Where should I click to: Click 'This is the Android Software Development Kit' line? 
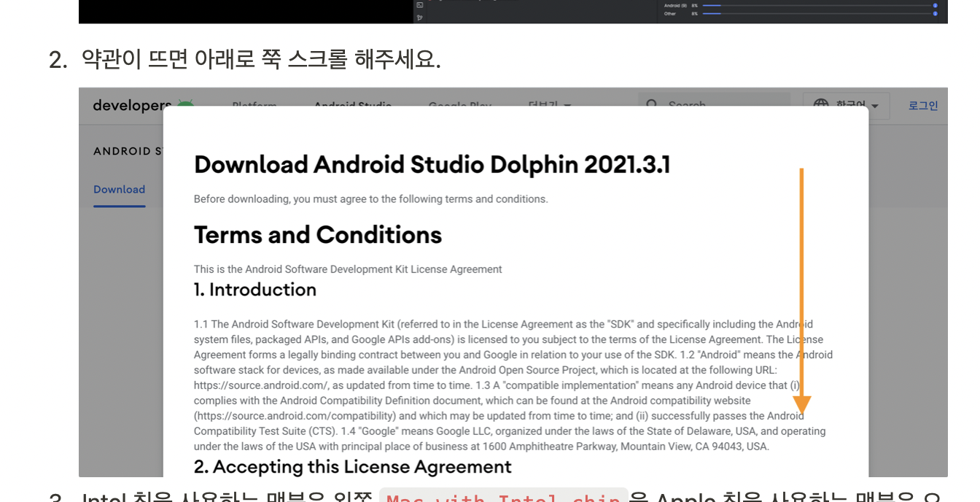click(x=348, y=269)
